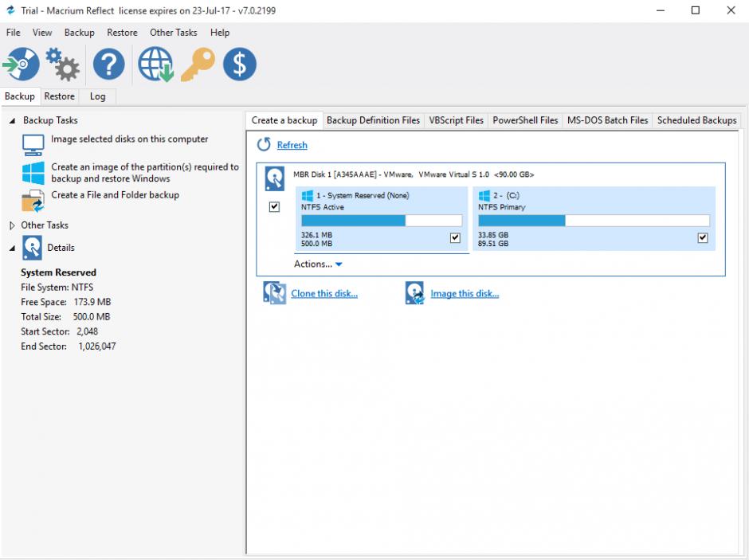Open the MS-DOS Batch Files tab
This screenshot has width=749, height=560.
(x=608, y=120)
